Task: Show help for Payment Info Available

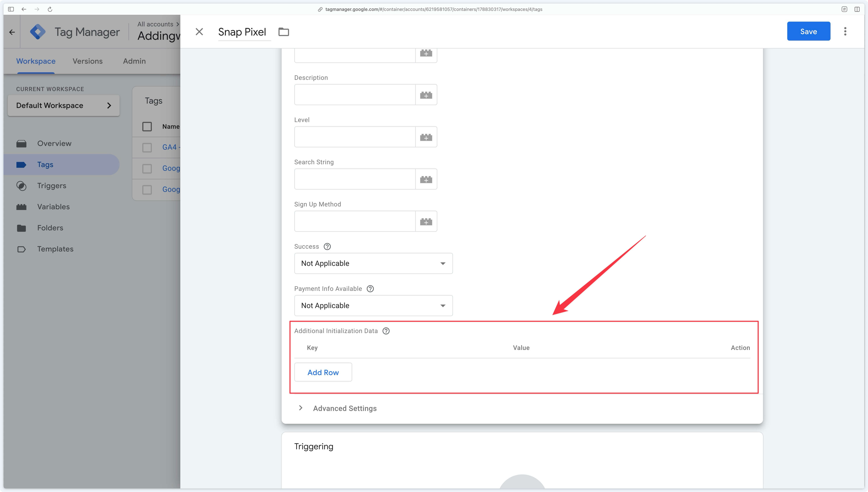Action: coord(370,289)
